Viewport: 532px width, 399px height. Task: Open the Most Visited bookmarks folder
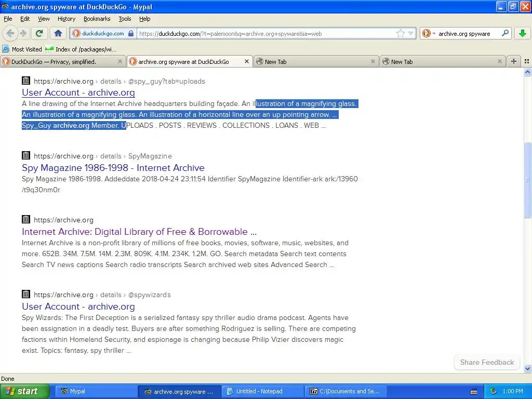[22, 49]
